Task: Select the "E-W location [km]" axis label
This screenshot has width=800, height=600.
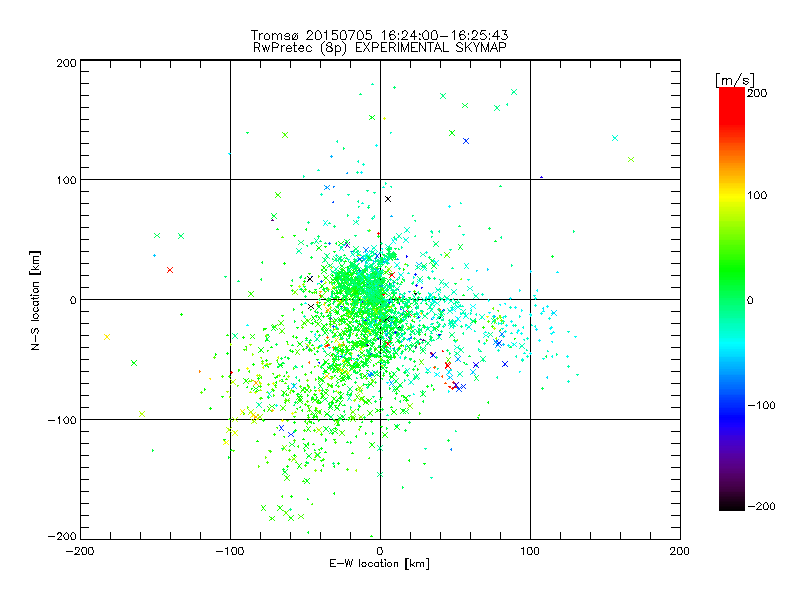Action: 379,563
